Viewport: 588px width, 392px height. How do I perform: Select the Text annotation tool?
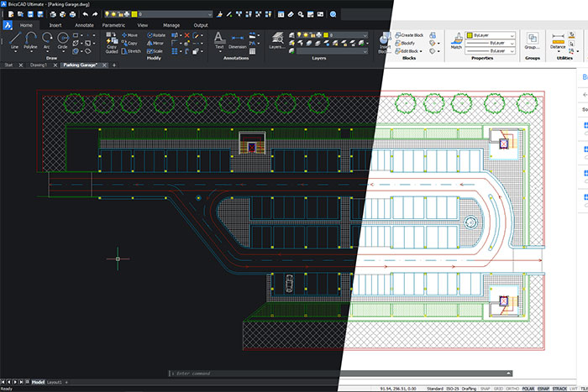tap(219, 40)
